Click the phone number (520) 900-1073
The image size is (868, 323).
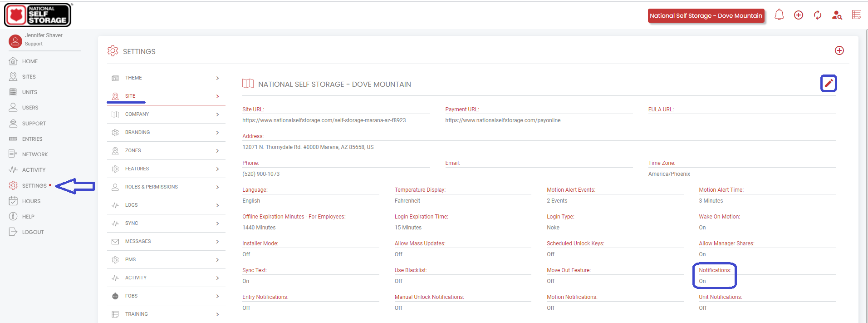(261, 174)
